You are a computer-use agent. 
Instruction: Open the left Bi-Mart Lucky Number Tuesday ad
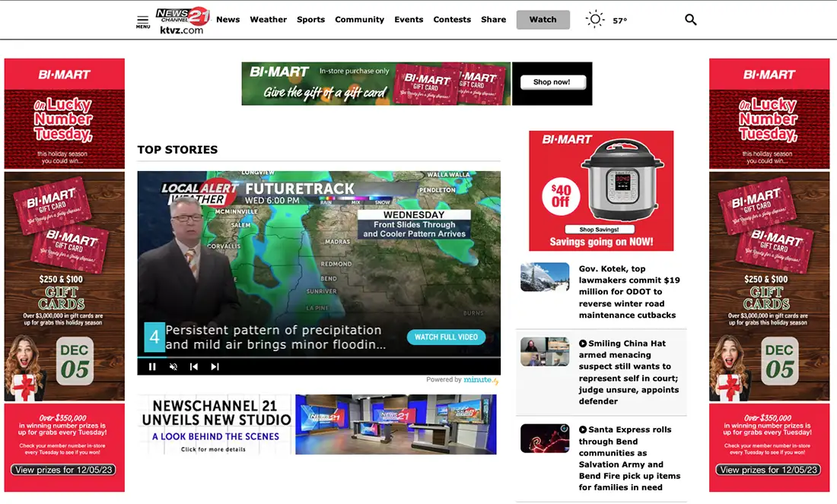(x=65, y=274)
